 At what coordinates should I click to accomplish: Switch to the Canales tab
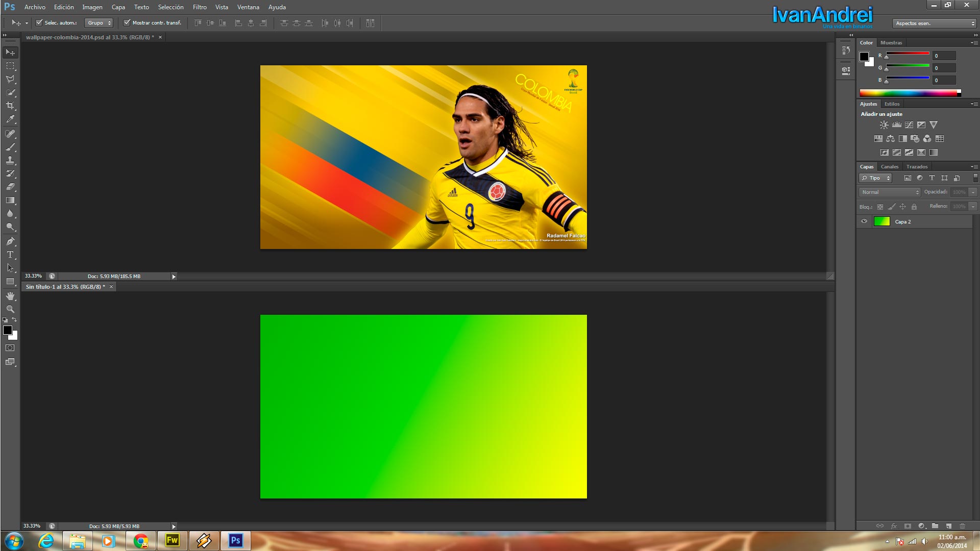pyautogui.click(x=889, y=167)
